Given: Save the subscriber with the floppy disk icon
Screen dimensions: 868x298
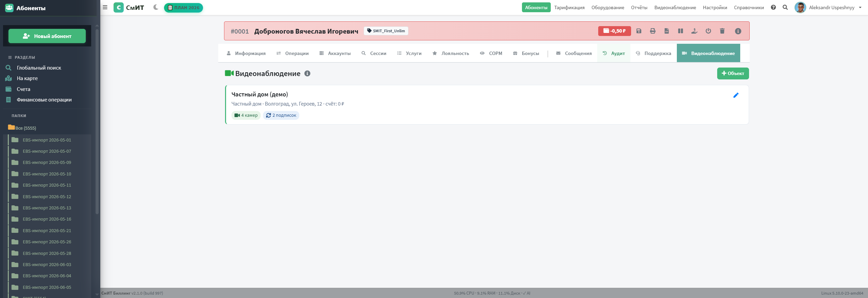Looking at the screenshot, I should (639, 31).
